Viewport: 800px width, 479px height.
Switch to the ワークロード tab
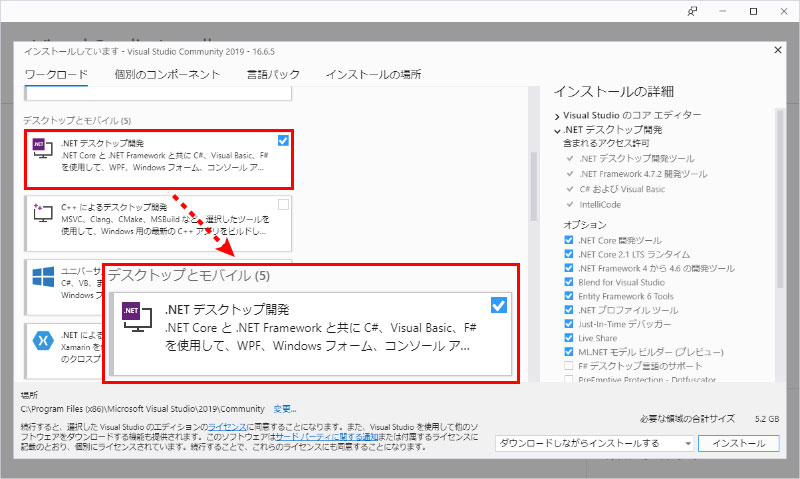tap(56, 74)
